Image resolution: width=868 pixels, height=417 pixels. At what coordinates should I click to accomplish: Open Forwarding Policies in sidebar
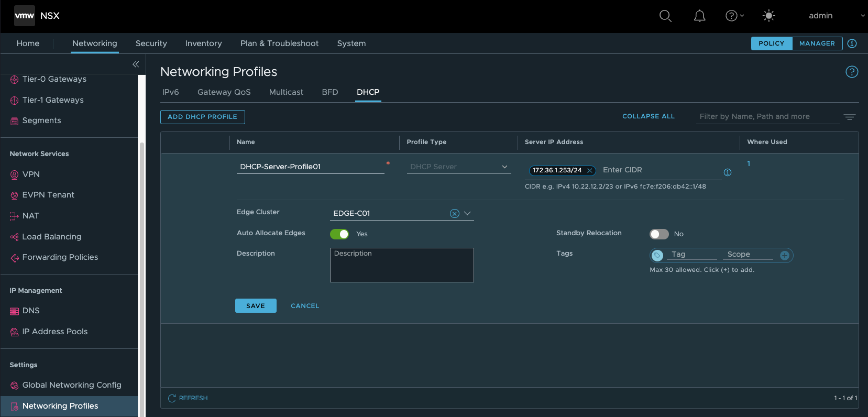pyautogui.click(x=60, y=258)
